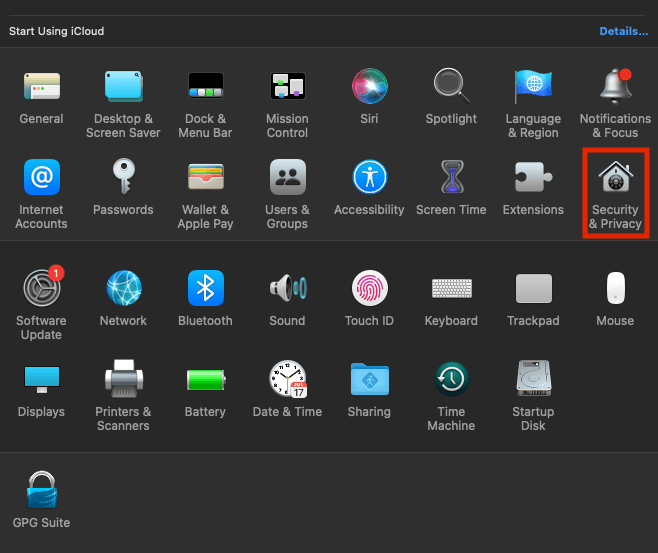658x553 pixels.
Task: Open the Passwords pane
Action: tap(123, 178)
